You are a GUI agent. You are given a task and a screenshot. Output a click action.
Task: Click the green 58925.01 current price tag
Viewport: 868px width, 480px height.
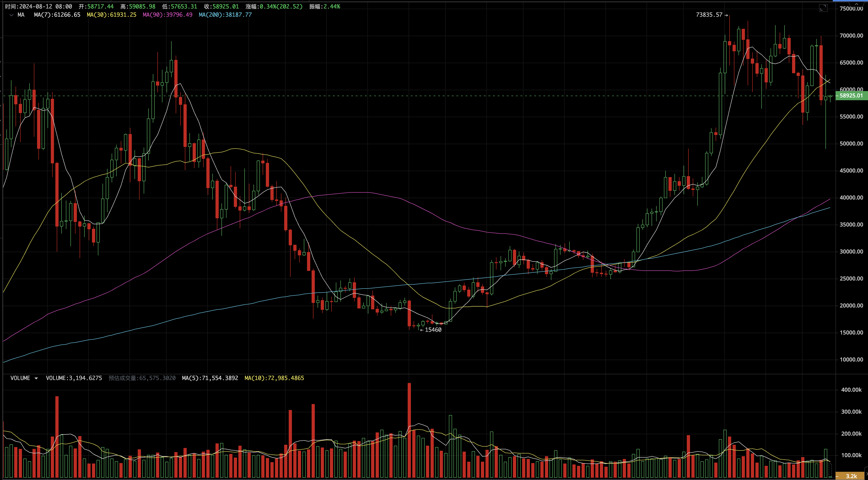click(x=851, y=96)
